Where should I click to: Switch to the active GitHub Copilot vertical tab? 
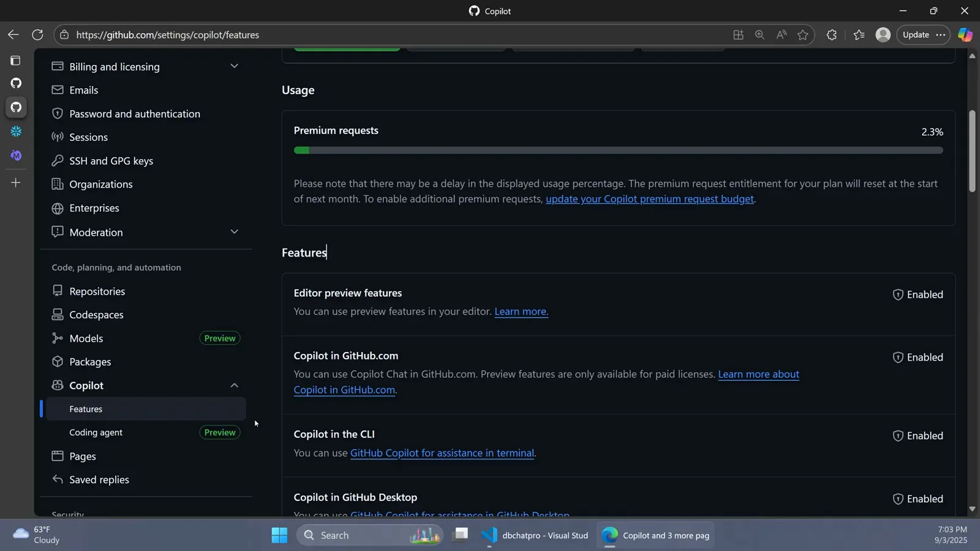tap(16, 107)
